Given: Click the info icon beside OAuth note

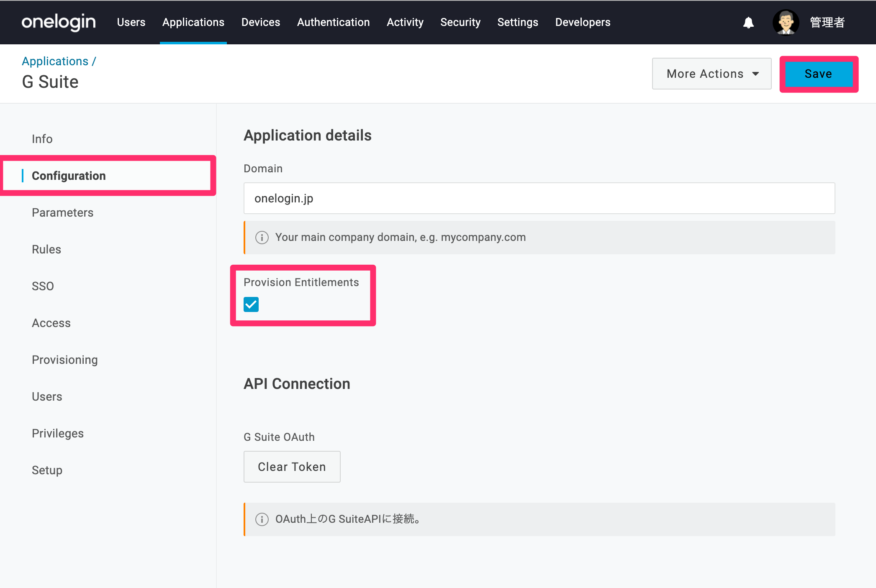Looking at the screenshot, I should coord(262,519).
